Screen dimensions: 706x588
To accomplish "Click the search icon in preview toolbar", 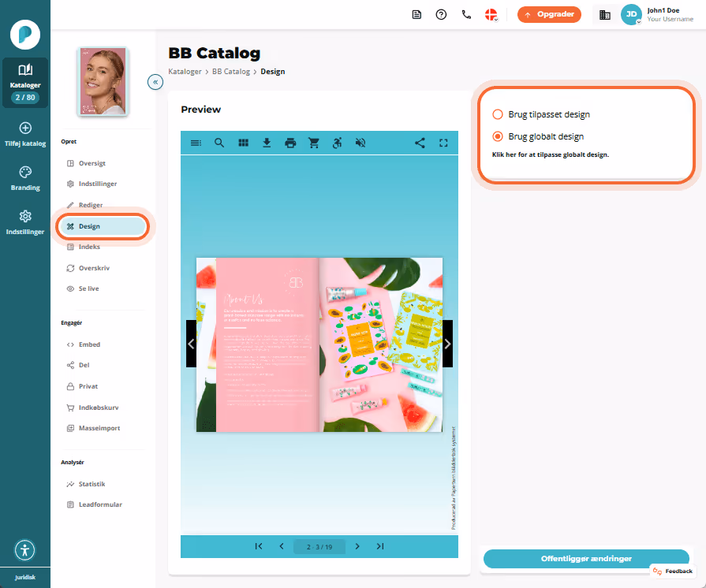I will pos(219,143).
